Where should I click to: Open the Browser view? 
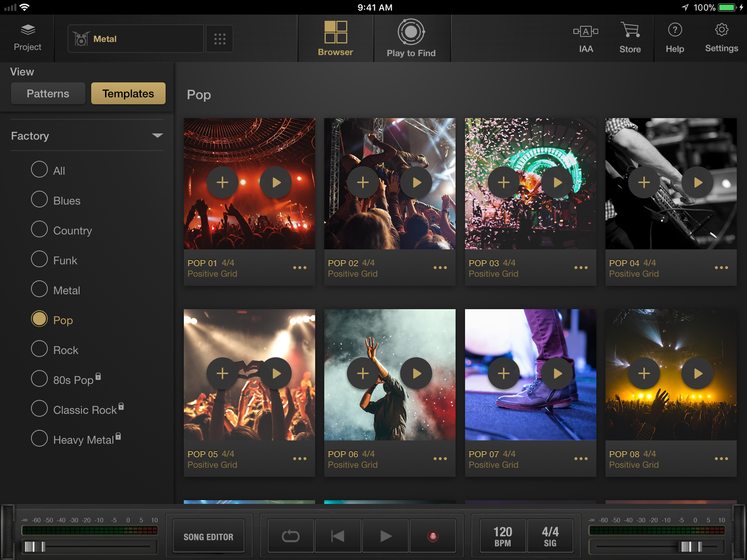tap(336, 39)
